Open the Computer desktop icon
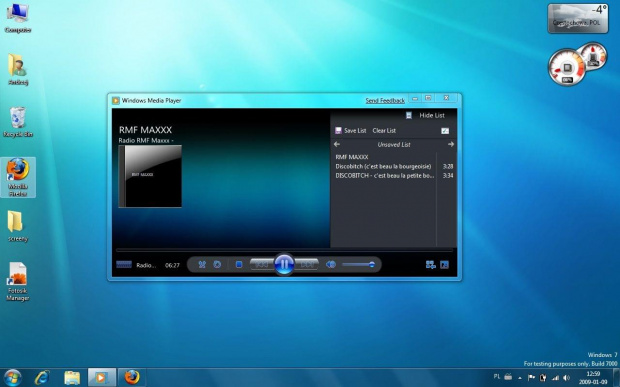 tap(18, 17)
